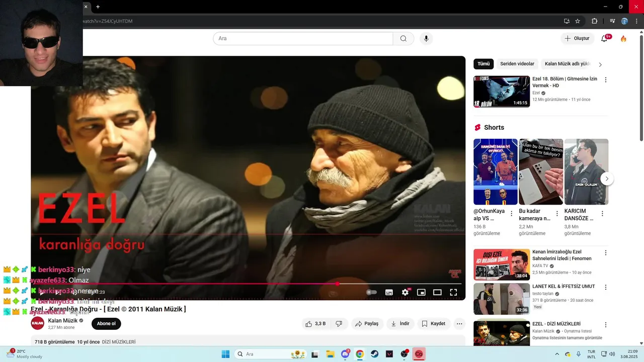The width and height of the screenshot is (644, 362).
Task: Click the search magnifier button on YouTube
Action: point(403,39)
